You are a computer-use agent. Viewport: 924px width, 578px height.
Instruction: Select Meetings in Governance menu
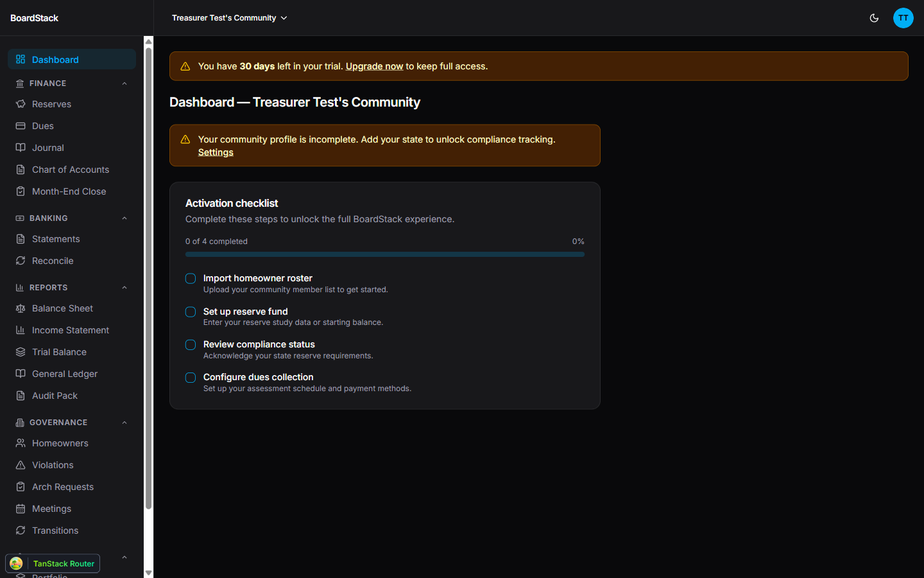[72, 509]
